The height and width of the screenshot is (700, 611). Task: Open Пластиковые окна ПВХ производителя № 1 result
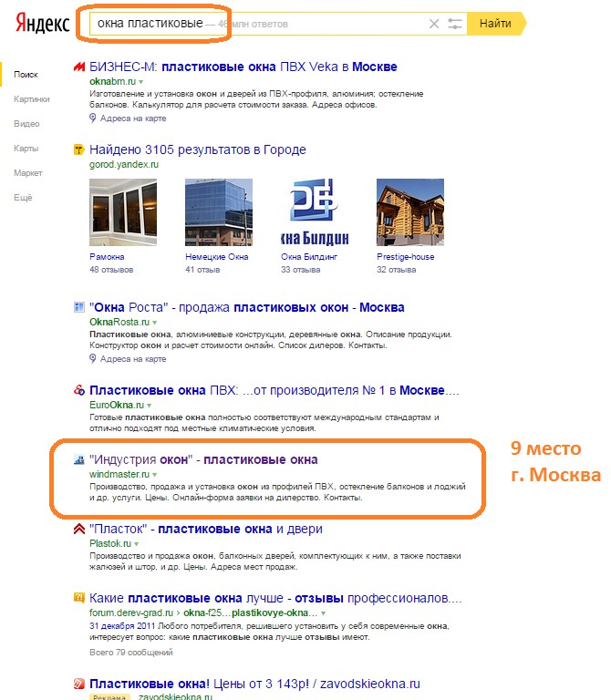[x=274, y=391]
